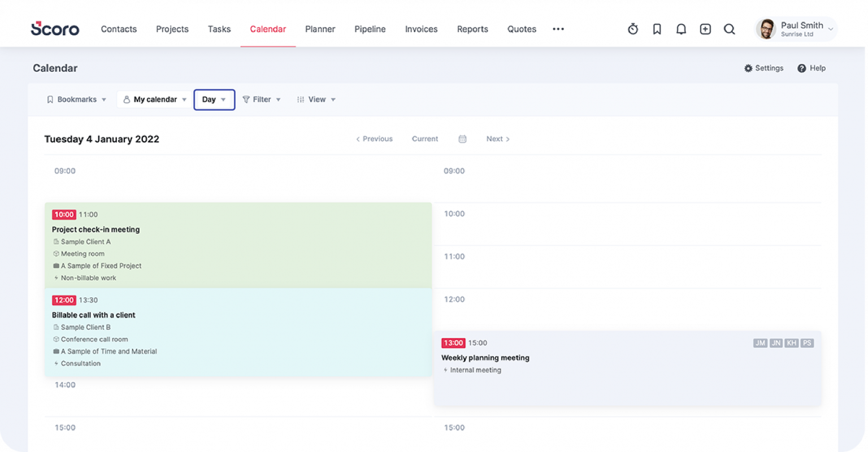
Task: Click the JM participant avatar on Weekly planning meeting
Action: (759, 343)
